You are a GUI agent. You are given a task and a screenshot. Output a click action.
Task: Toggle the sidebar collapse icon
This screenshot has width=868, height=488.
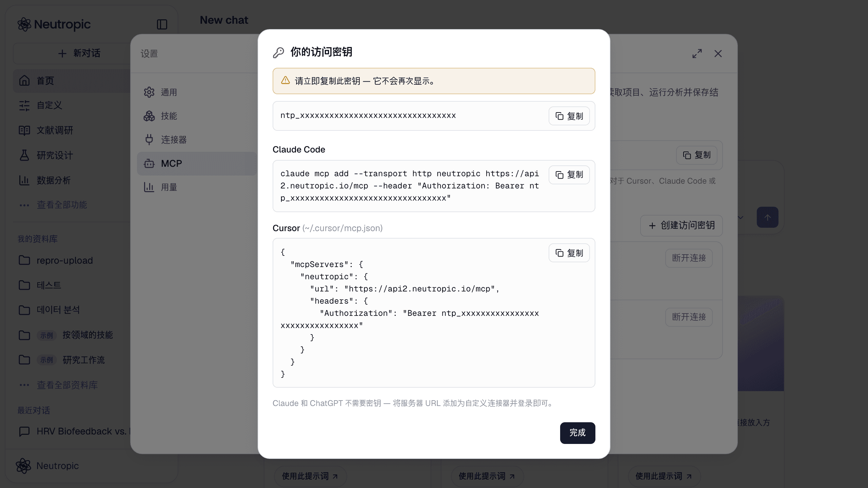(x=162, y=24)
